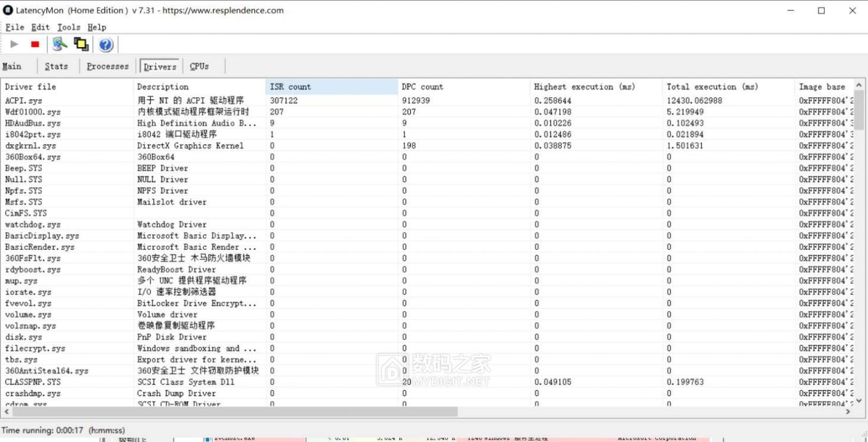Sort by Highest execution (ms) column header
The width and height of the screenshot is (868, 442).
(x=597, y=87)
